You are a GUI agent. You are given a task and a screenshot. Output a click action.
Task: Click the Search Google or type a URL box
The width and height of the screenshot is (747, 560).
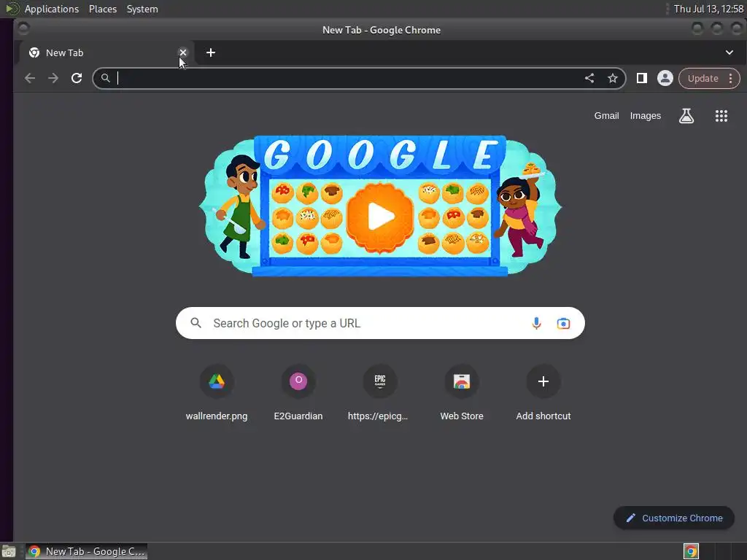click(380, 323)
